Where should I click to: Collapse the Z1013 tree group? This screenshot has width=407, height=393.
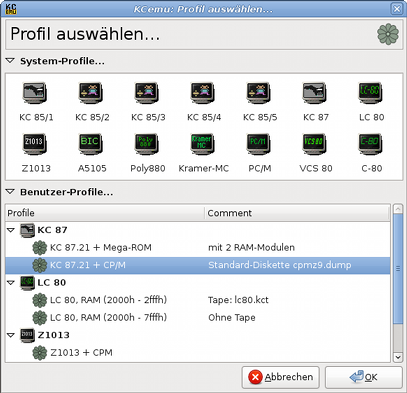pos(11,335)
